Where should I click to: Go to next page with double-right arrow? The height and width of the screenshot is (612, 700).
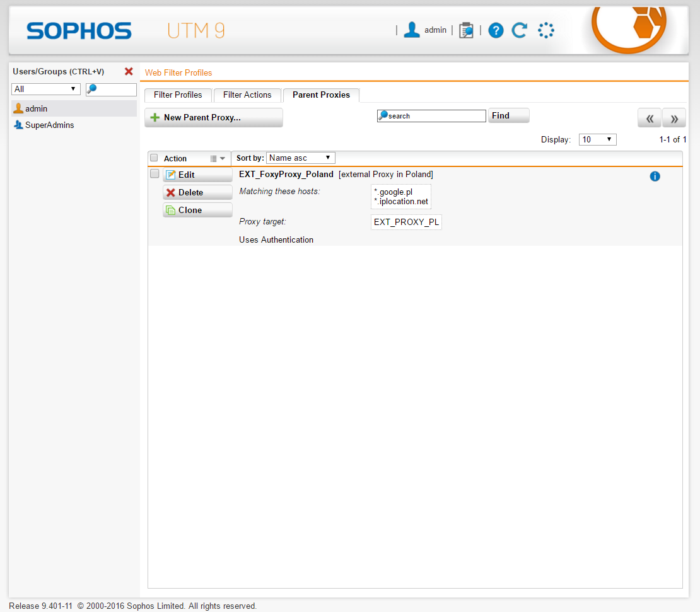coord(674,118)
